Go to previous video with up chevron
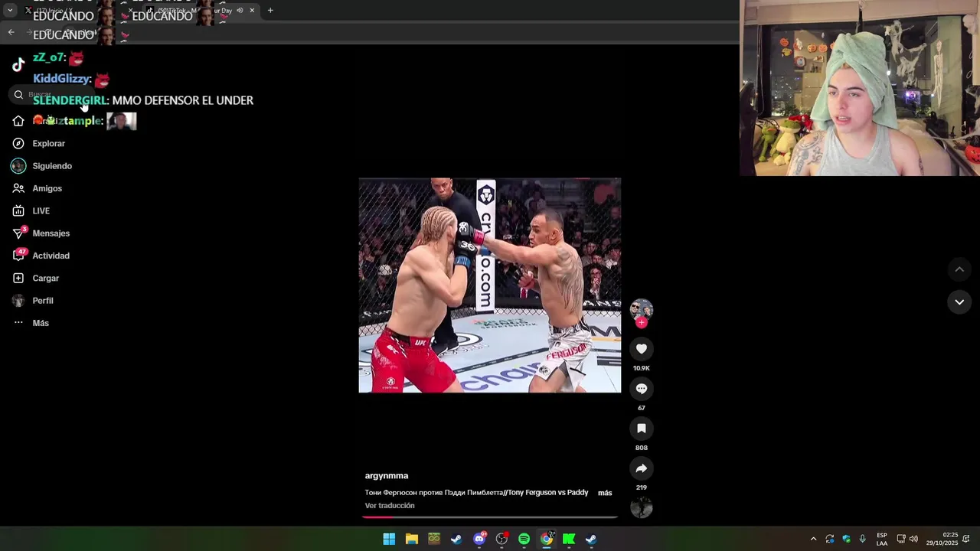980x551 pixels. [959, 269]
